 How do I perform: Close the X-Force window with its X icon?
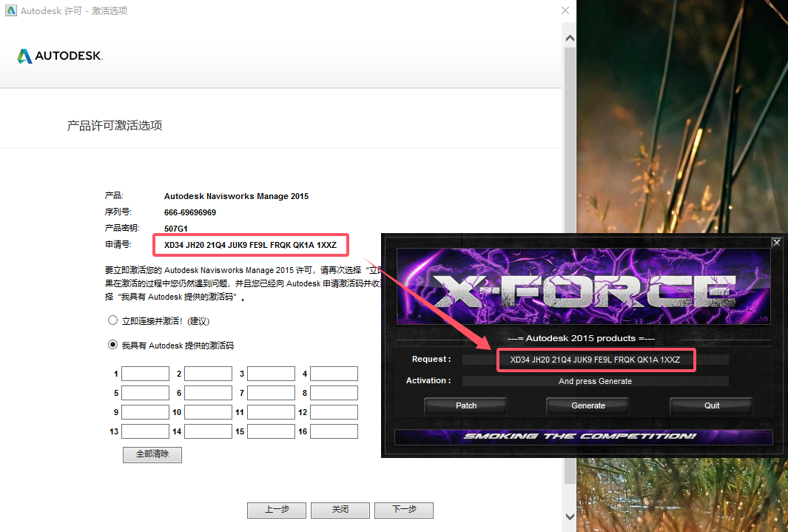pyautogui.click(x=776, y=242)
